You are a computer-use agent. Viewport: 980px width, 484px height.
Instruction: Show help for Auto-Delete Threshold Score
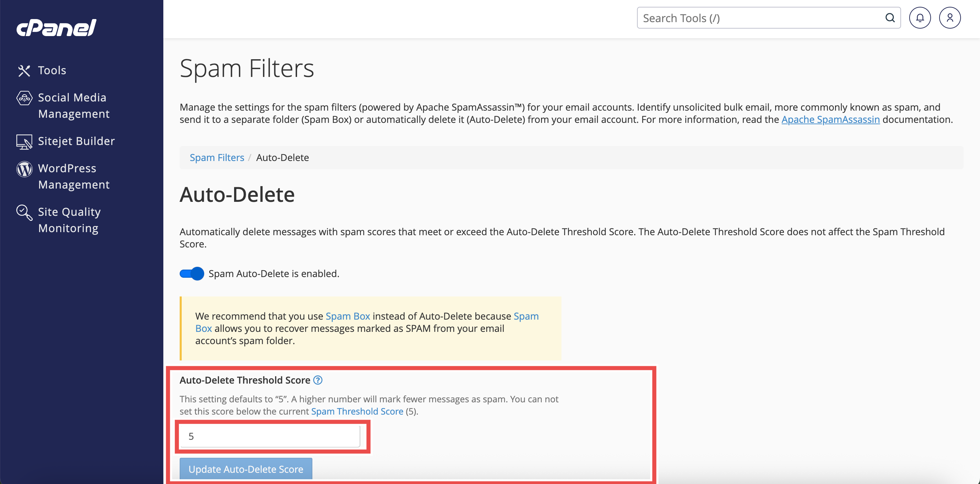click(x=318, y=380)
